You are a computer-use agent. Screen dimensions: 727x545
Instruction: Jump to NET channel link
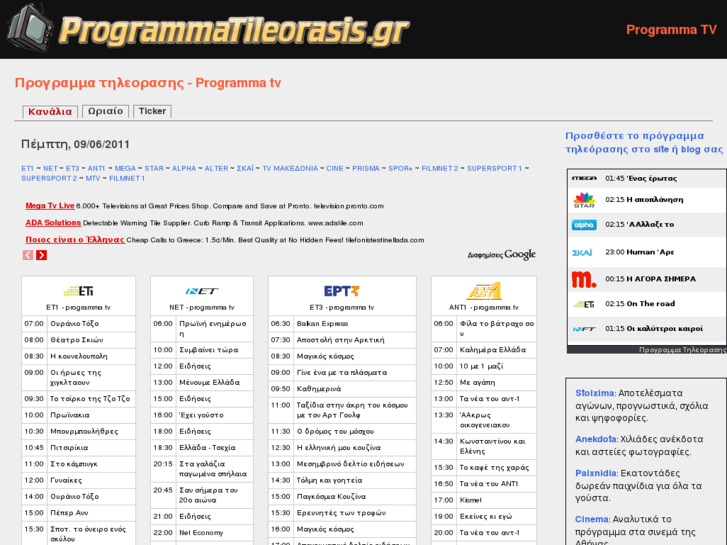(50, 168)
